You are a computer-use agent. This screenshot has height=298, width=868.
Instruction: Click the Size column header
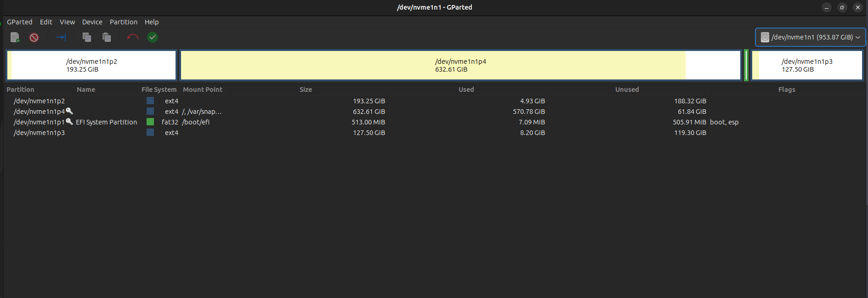pos(306,90)
